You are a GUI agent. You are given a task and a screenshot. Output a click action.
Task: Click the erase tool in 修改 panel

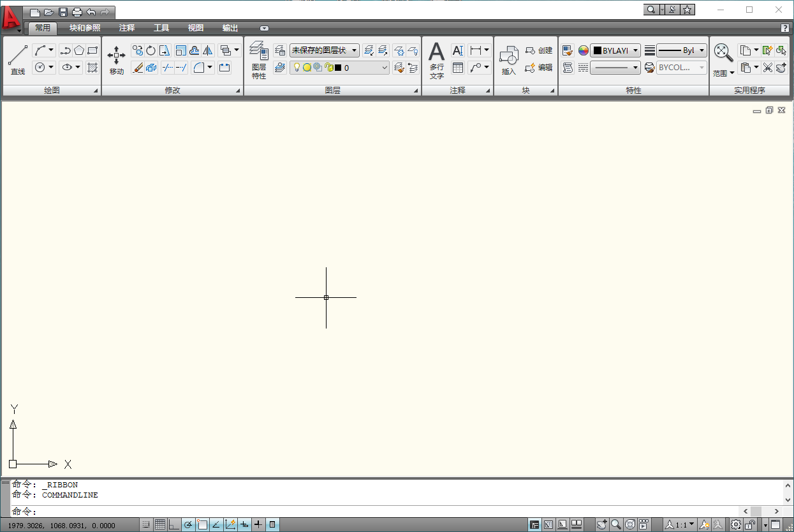137,67
